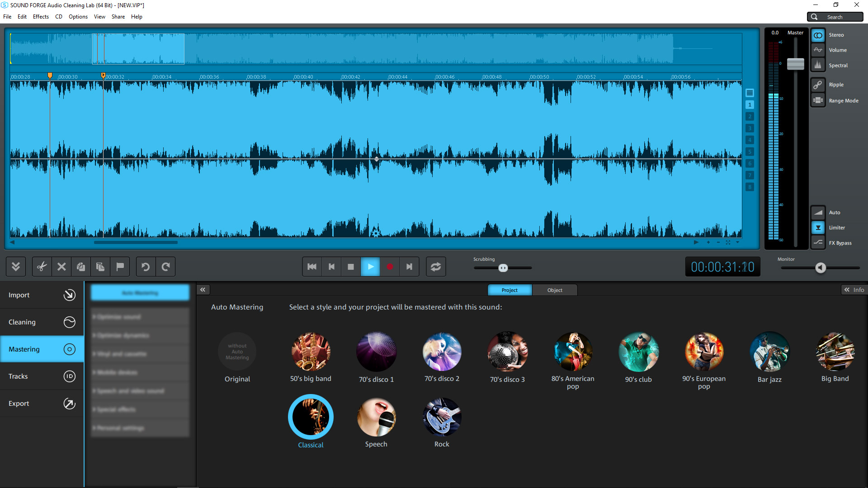Viewport: 868px width, 488px height.
Task: Expand the Optimize sound category
Action: pyautogui.click(x=139, y=317)
